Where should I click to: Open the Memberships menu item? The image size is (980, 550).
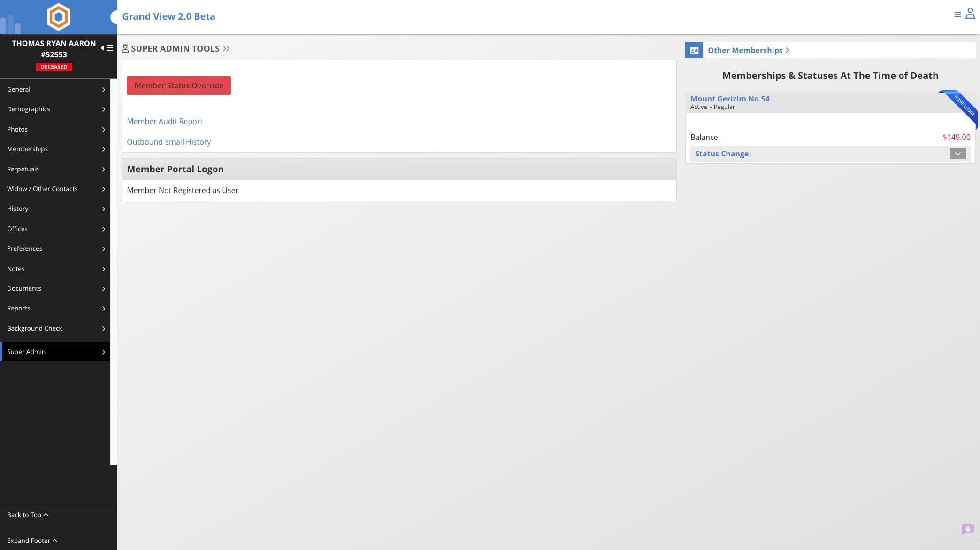pyautogui.click(x=55, y=149)
